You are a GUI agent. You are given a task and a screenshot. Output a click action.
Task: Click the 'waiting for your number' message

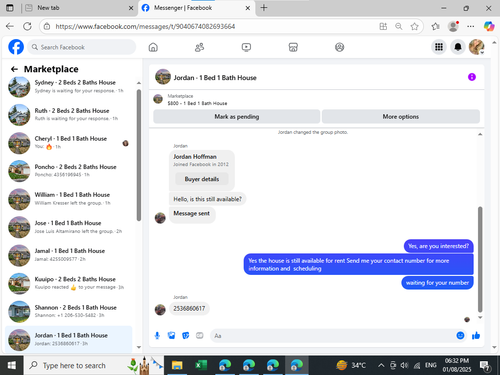(437, 283)
